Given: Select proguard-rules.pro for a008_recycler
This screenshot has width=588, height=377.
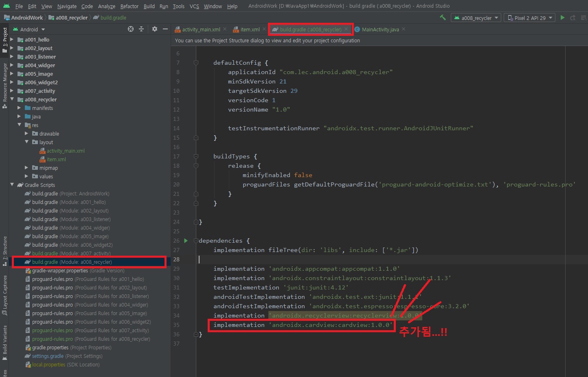Looking at the screenshot, I should point(88,339).
